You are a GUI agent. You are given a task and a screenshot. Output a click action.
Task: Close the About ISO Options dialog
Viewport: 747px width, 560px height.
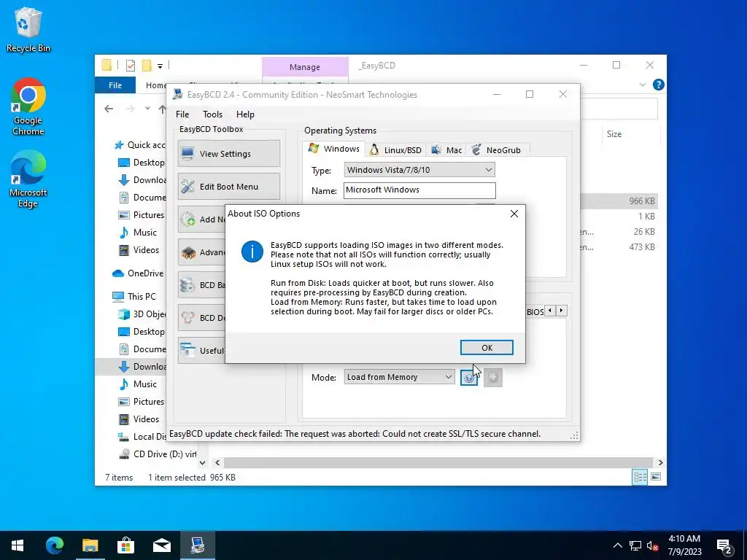514,214
